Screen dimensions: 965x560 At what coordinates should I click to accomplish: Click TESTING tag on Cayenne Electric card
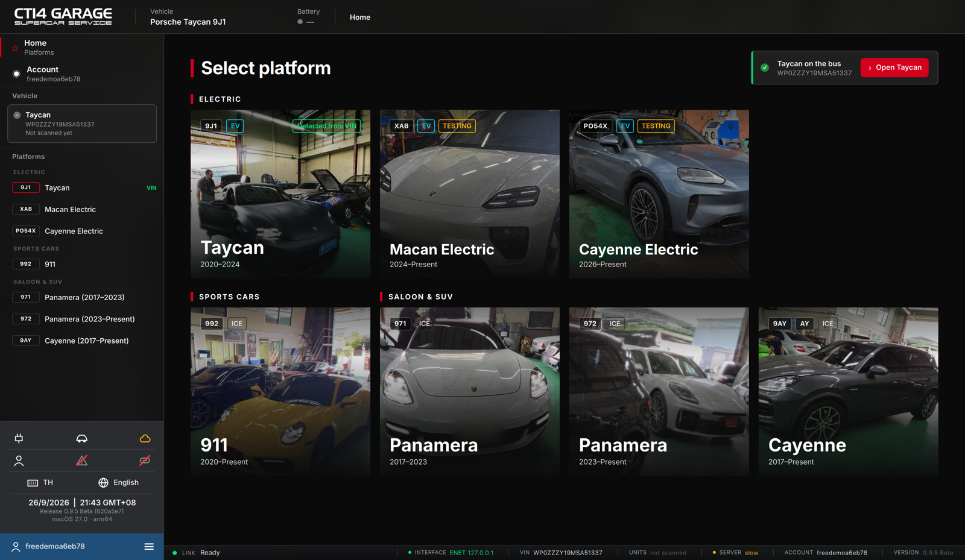[656, 126]
